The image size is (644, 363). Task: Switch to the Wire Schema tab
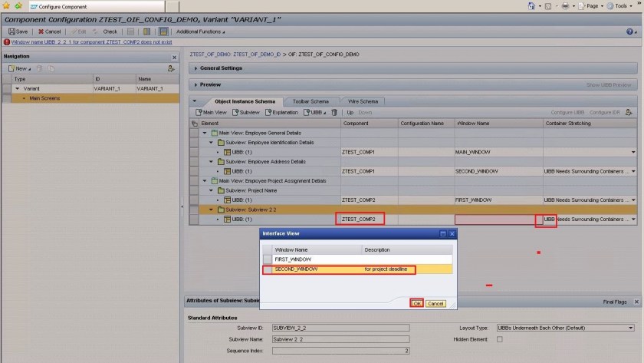[363, 101]
